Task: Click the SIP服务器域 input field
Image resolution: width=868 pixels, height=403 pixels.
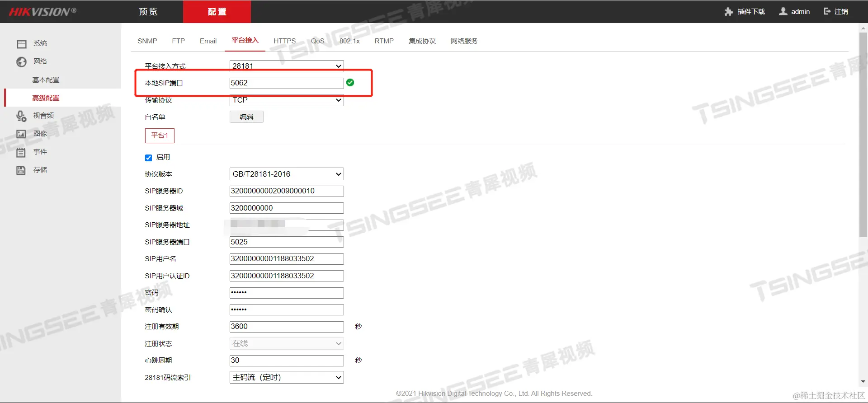Action: [x=287, y=208]
